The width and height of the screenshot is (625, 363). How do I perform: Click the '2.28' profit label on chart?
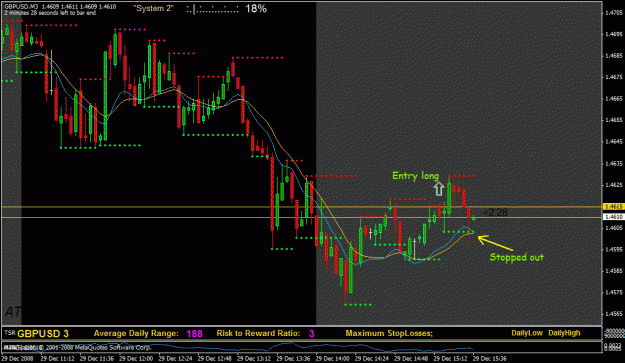497,212
